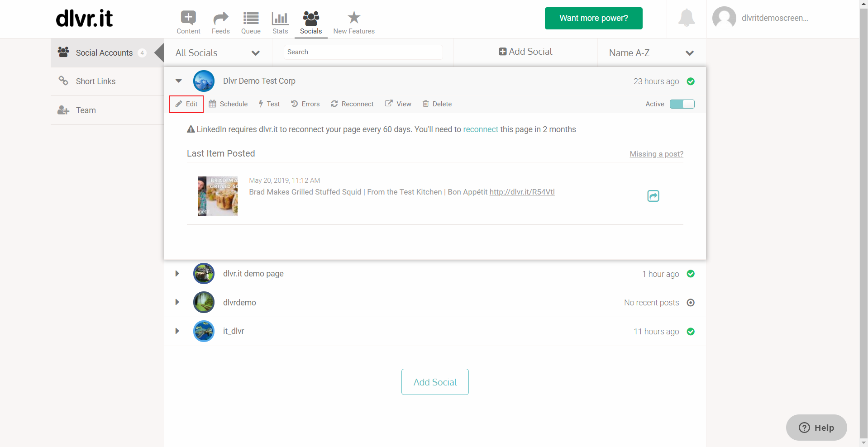Screen dimensions: 868x447
Task: Click the dlvr.it demo page avatar
Action: point(204,274)
